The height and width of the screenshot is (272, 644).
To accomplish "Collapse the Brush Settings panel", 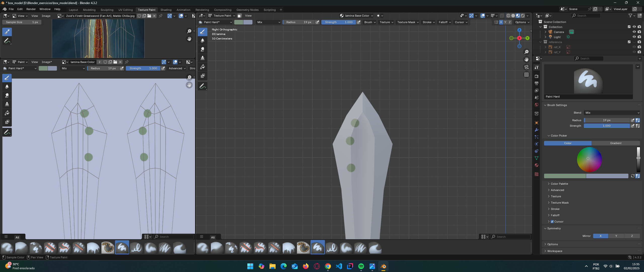I will point(557,105).
